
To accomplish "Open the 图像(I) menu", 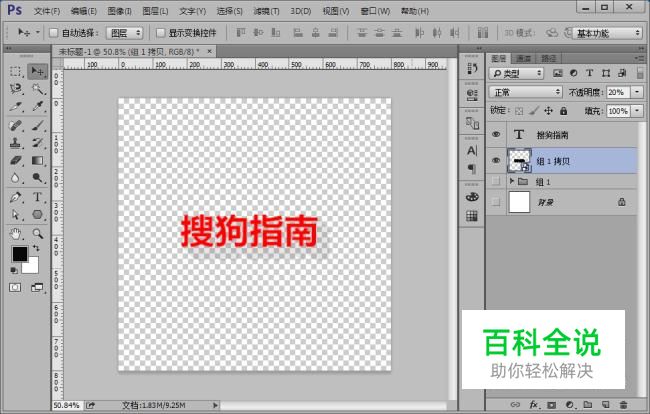I will [x=119, y=11].
